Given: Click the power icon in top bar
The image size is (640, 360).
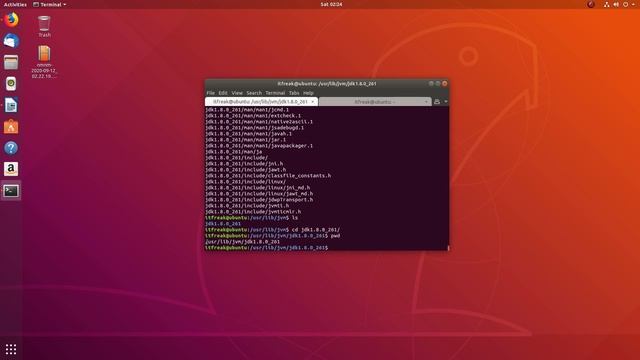Looking at the screenshot, I should pos(625,4).
